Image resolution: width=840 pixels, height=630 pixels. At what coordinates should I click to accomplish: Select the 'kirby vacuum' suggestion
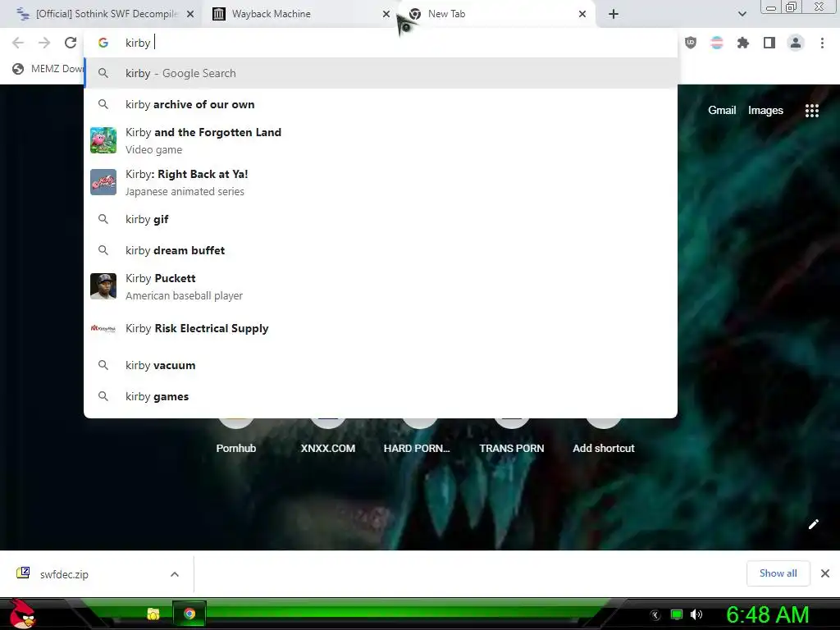(x=381, y=365)
